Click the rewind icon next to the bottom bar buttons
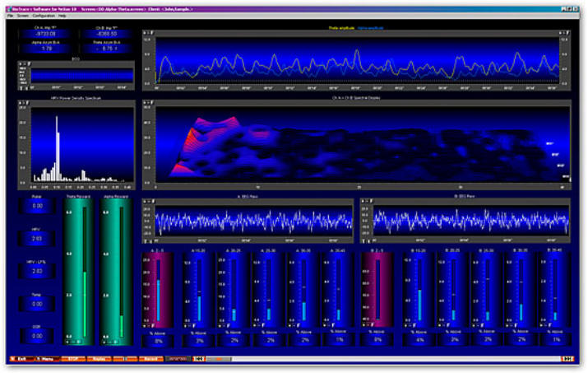 (x=199, y=359)
